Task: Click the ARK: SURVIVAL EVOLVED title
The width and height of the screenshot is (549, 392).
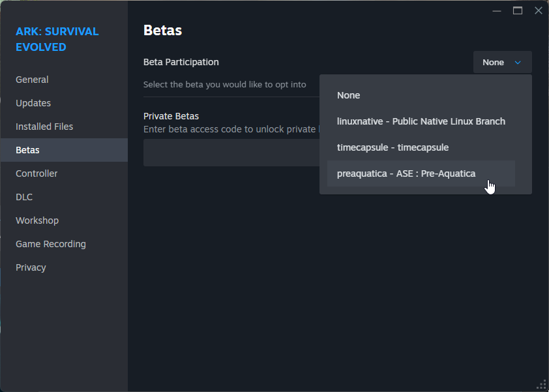Action: pos(57,39)
